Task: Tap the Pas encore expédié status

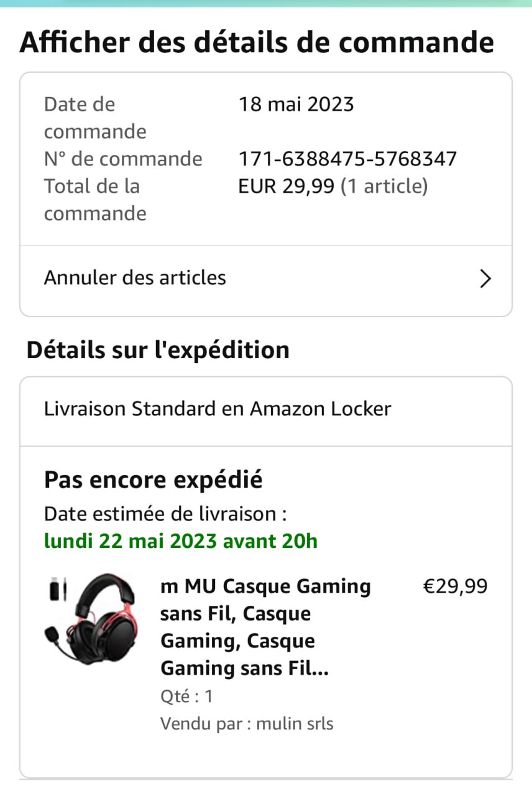Action: pos(153,480)
